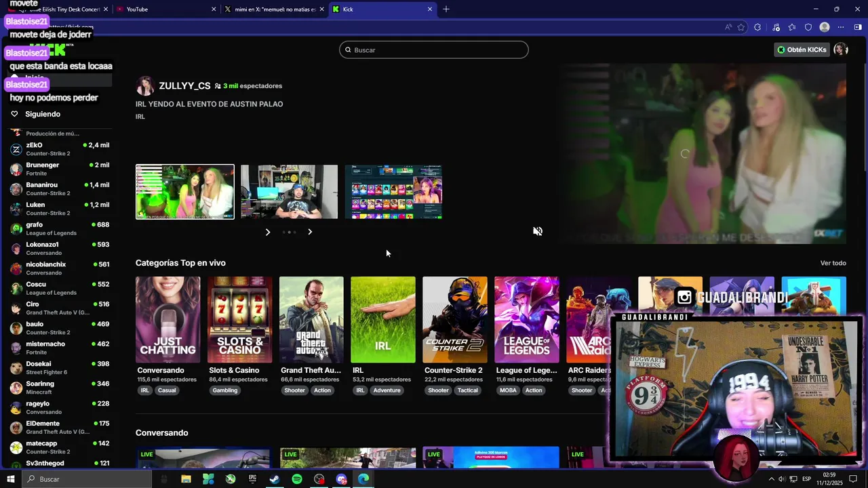Open the Windows notification center icon

click(x=853, y=479)
